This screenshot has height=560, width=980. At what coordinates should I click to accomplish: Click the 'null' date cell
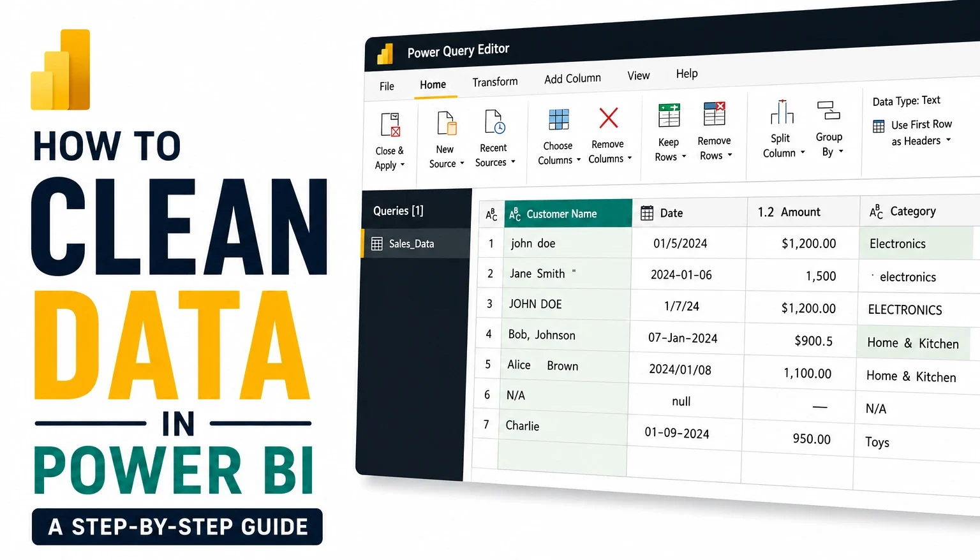coord(685,401)
